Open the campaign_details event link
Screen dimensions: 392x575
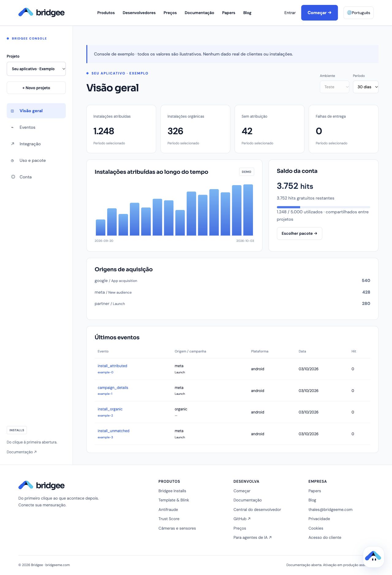(113, 388)
